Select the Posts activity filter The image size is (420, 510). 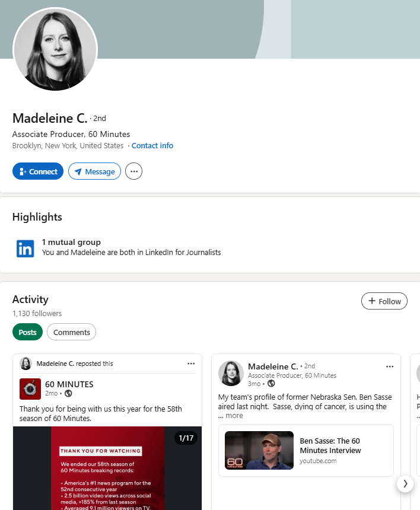click(28, 332)
